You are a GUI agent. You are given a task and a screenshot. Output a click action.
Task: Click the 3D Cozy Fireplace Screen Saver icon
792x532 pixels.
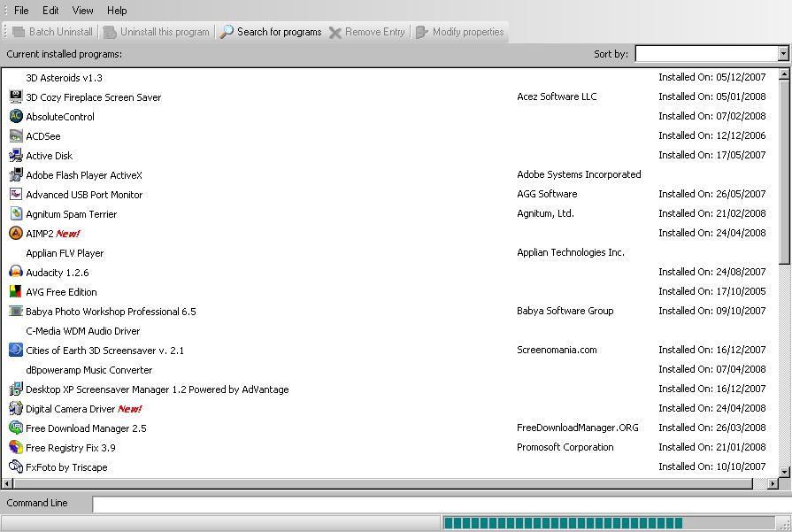[x=16, y=96]
